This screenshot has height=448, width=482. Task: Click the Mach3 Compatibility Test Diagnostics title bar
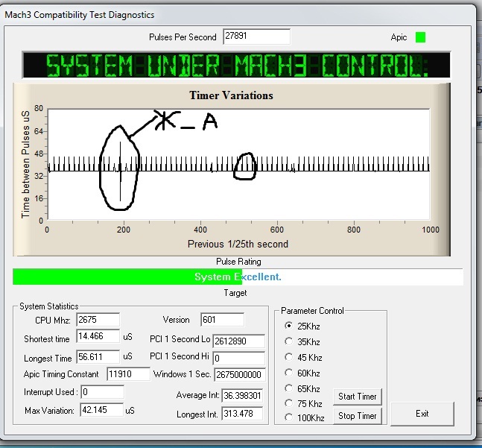(237, 14)
